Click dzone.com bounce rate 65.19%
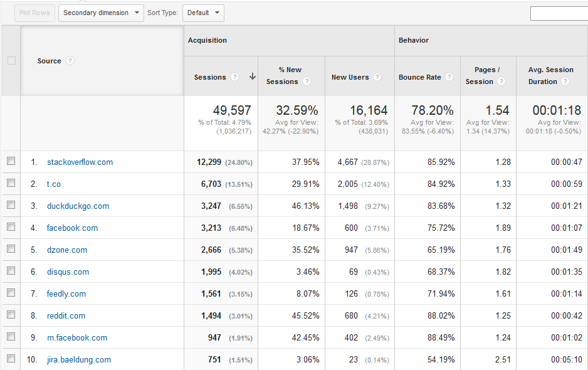 click(x=441, y=250)
